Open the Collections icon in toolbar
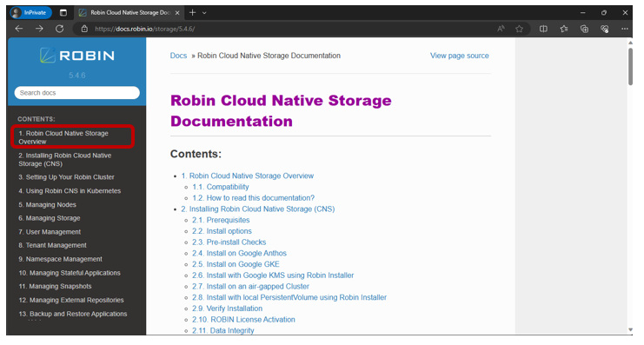 tap(584, 29)
